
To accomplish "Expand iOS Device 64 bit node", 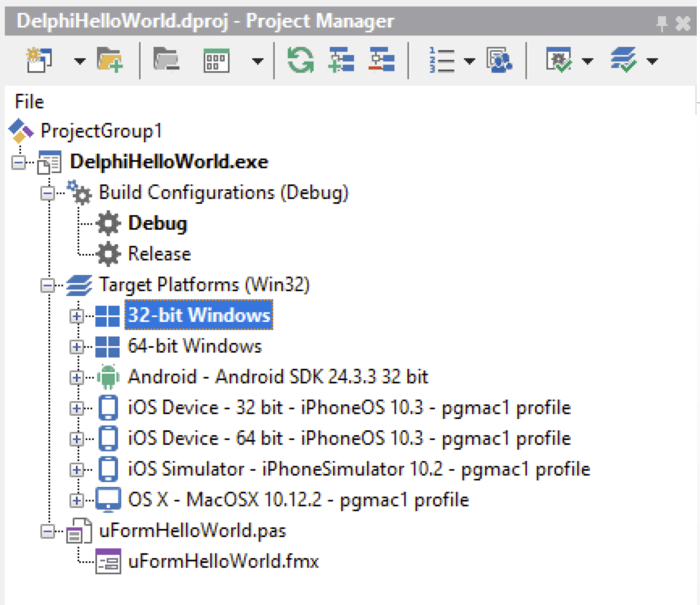I will [77, 439].
